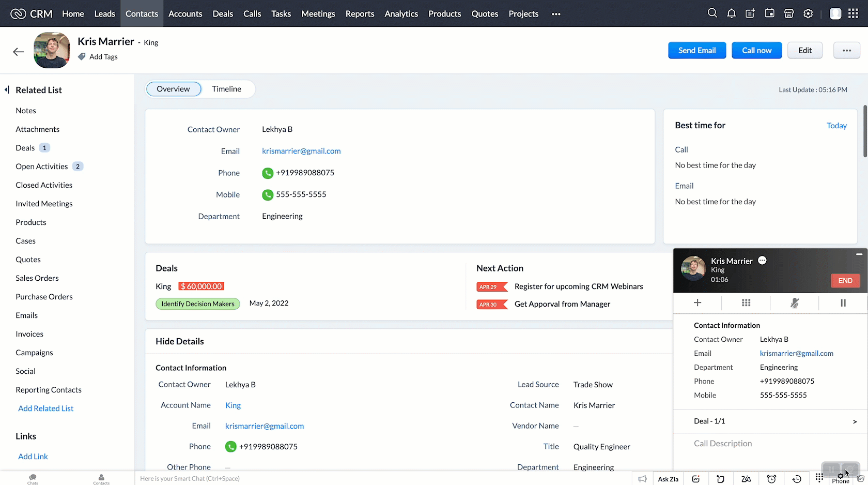Open the Leads module
This screenshot has height=485, width=868.
click(x=105, y=14)
